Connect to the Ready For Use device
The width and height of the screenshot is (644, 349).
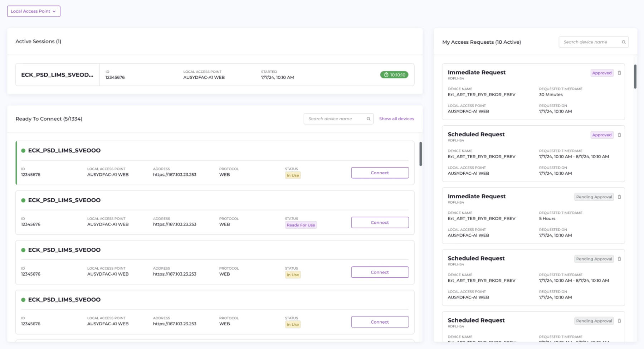point(380,222)
